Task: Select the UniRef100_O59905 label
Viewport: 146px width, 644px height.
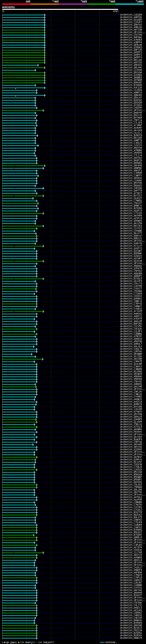Action: pyautogui.click(x=131, y=153)
